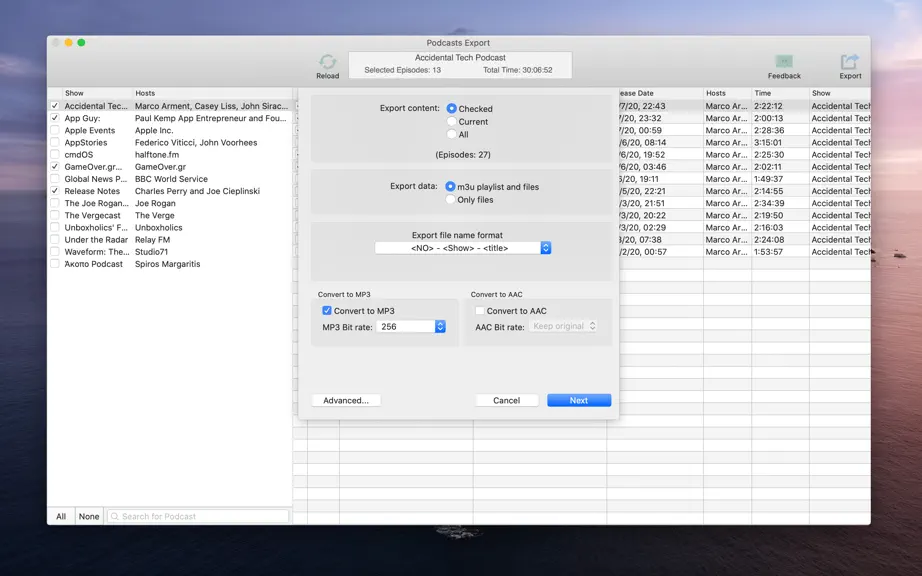Screen dimensions: 922x576
Task: Choose m3u playlist and files option
Action: [x=450, y=186]
